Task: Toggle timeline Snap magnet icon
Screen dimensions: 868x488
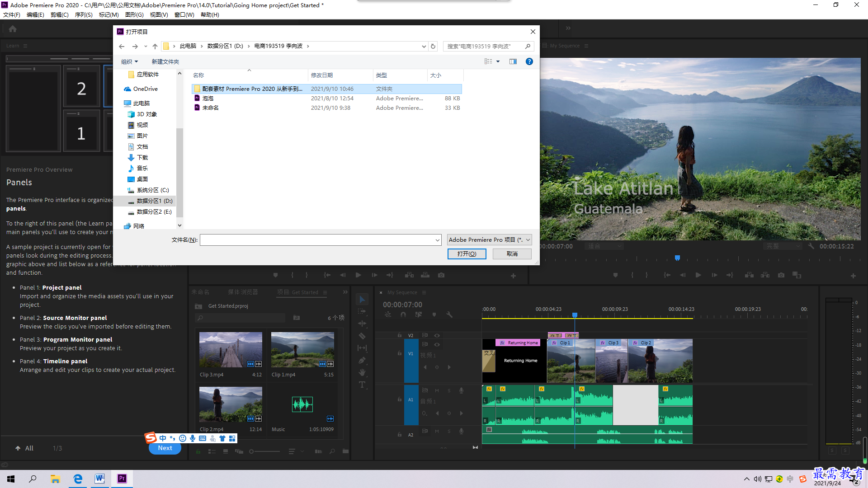Action: point(403,314)
